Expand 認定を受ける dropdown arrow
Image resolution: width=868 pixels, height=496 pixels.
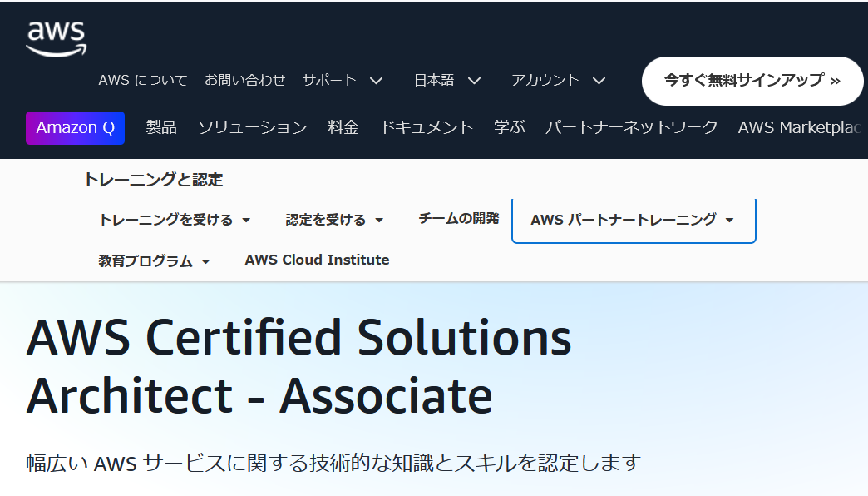click(x=379, y=220)
